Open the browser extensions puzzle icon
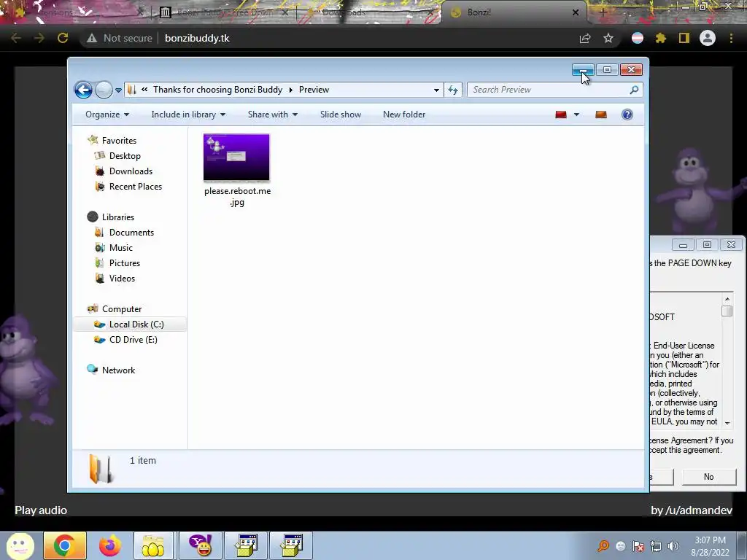747x560 pixels. coord(660,38)
